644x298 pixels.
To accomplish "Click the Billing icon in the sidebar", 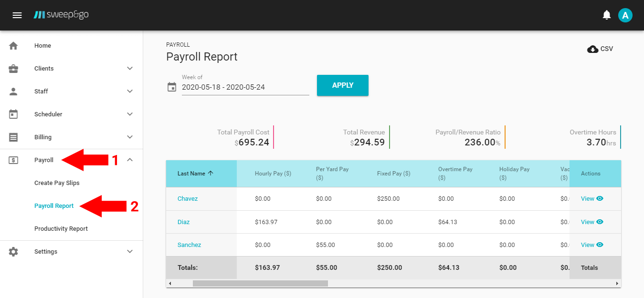I will click(13, 137).
